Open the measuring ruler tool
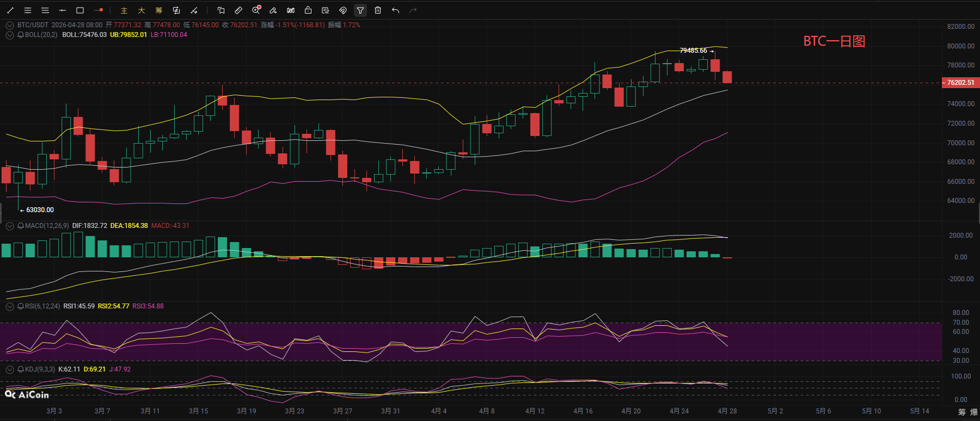This screenshot has width=980, height=421. click(238, 10)
